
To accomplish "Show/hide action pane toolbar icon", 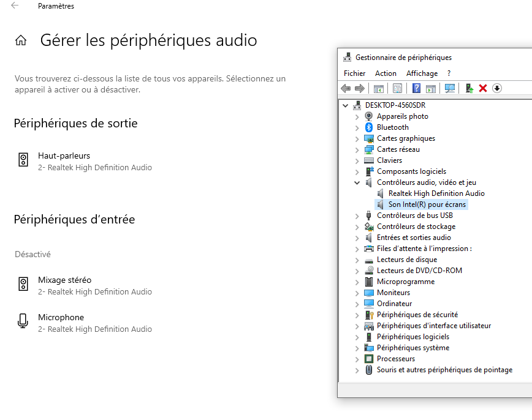I will [x=431, y=89].
